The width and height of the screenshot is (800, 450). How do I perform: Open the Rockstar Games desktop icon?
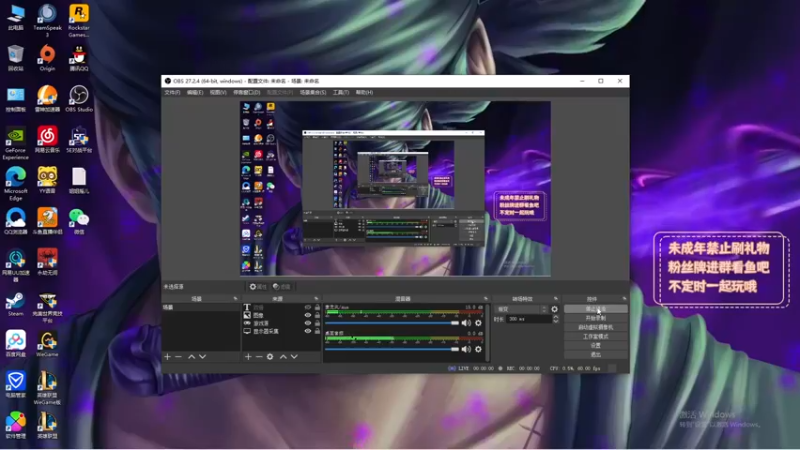(x=79, y=20)
